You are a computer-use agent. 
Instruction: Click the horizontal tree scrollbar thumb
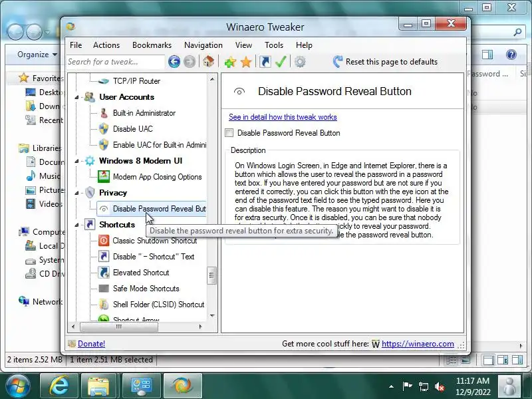(x=119, y=327)
